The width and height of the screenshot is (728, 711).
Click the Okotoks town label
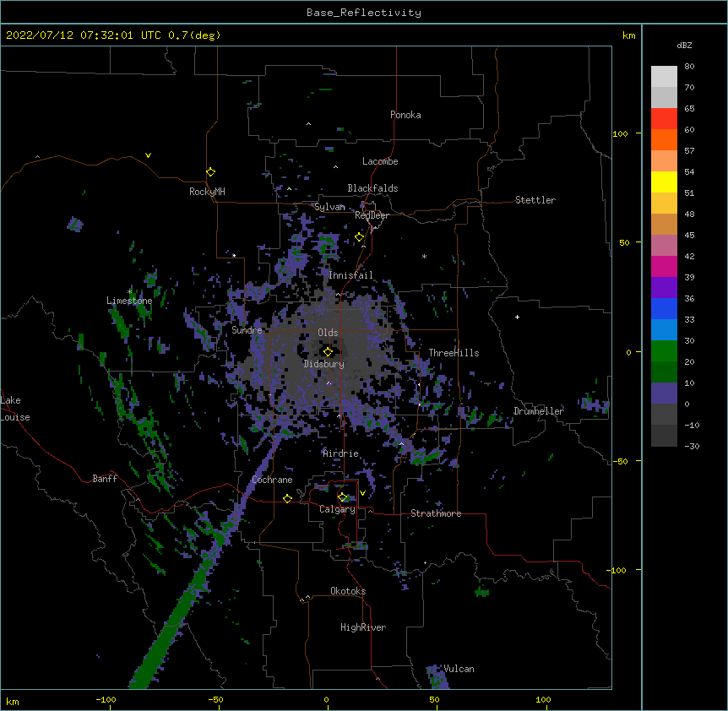(348, 591)
